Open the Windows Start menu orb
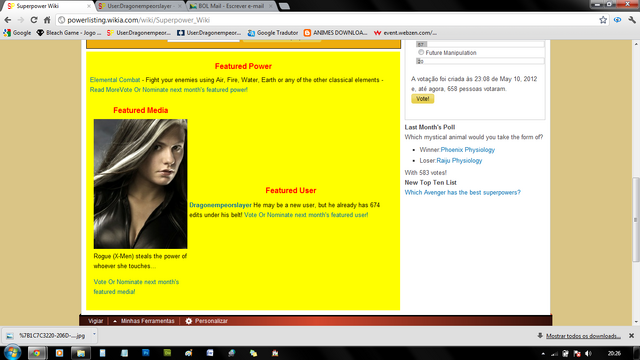The height and width of the screenshot is (360, 640). coord(12,353)
